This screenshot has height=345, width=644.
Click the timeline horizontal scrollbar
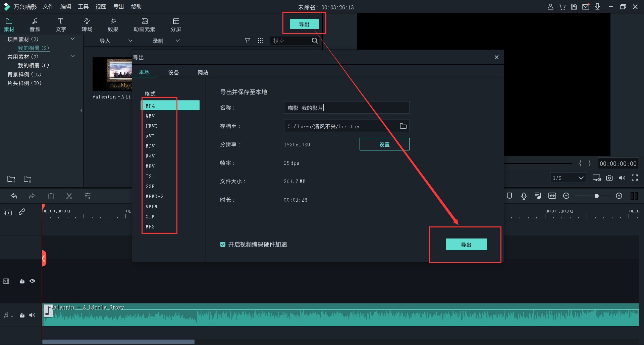pos(118,342)
